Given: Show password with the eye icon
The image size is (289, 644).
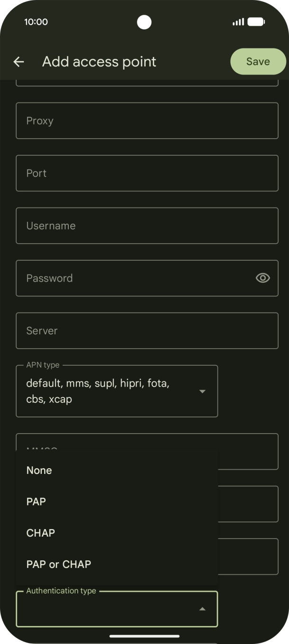Looking at the screenshot, I should click(x=262, y=278).
